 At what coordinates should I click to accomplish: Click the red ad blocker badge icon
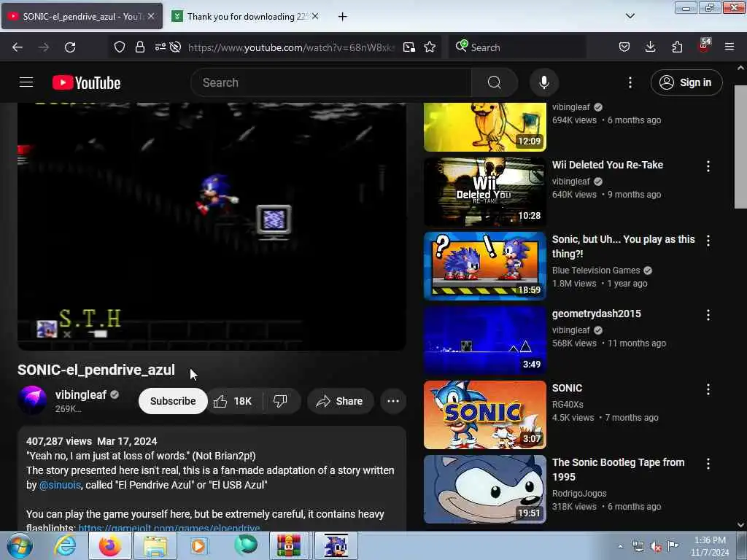point(704,46)
